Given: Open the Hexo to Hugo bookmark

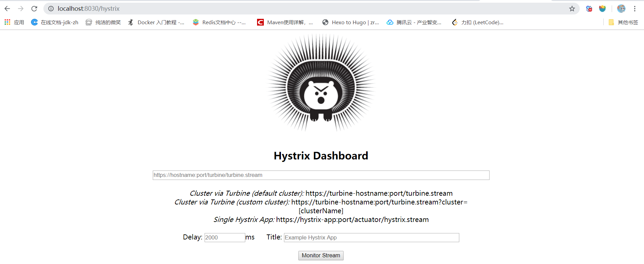Looking at the screenshot, I should pyautogui.click(x=350, y=22).
